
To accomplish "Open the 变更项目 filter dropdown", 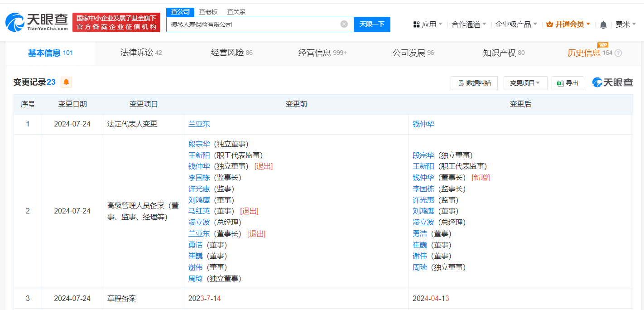I will (x=525, y=83).
